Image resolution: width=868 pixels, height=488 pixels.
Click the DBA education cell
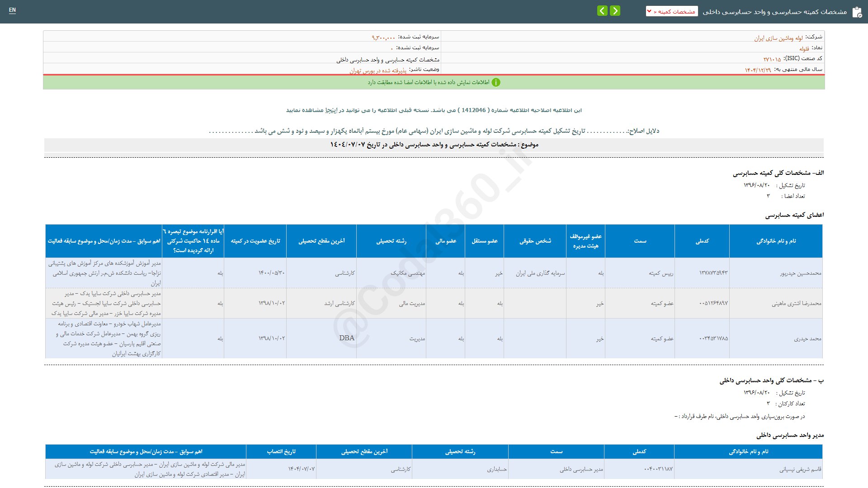point(347,338)
